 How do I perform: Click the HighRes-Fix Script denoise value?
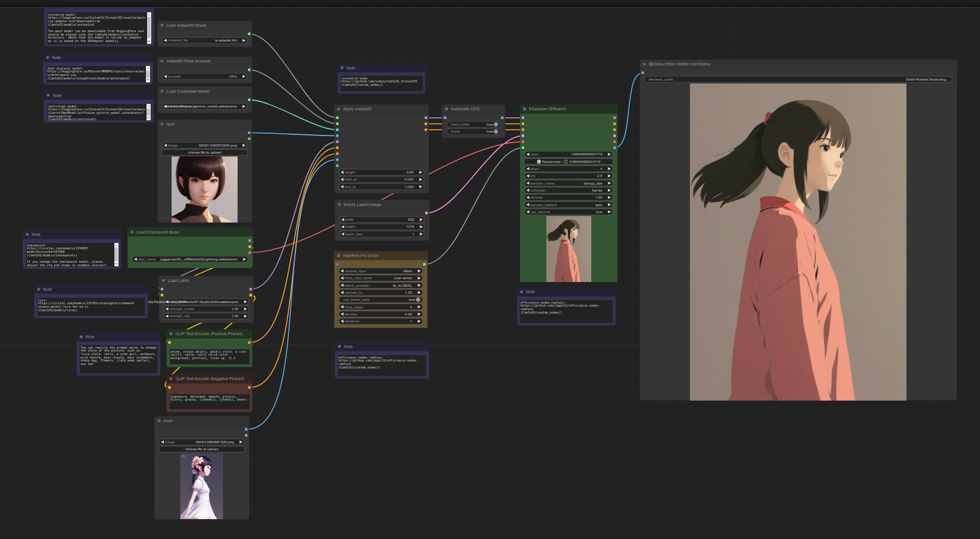tap(381, 314)
